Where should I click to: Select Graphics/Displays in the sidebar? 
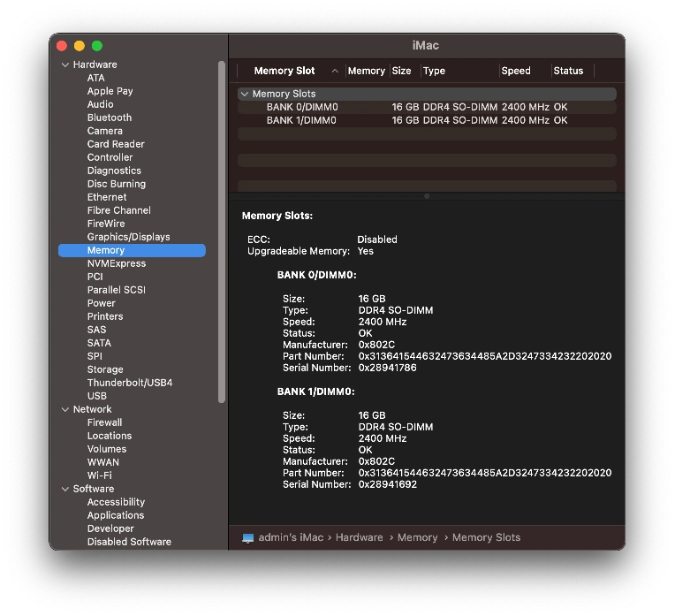[128, 237]
